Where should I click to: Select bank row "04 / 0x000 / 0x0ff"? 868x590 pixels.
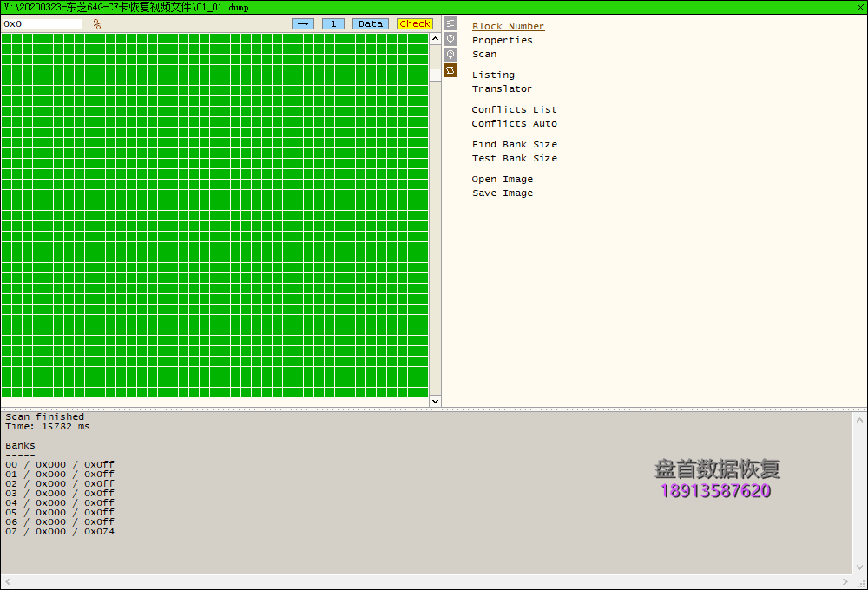(x=60, y=502)
